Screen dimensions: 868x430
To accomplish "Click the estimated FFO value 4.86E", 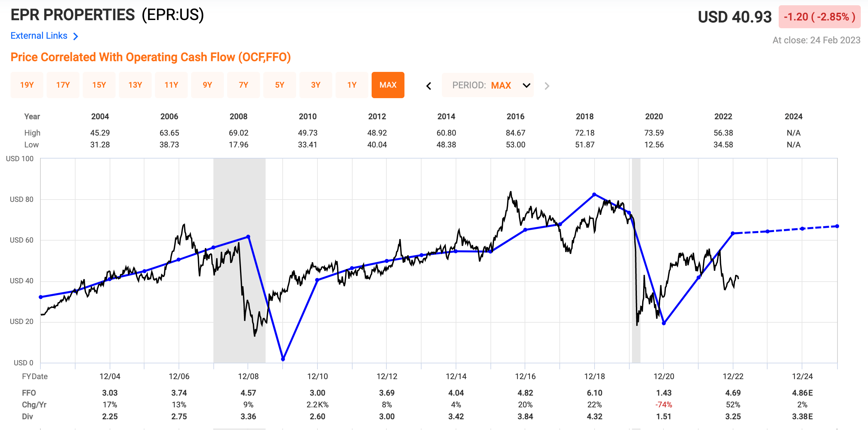I will pyautogui.click(x=802, y=393).
